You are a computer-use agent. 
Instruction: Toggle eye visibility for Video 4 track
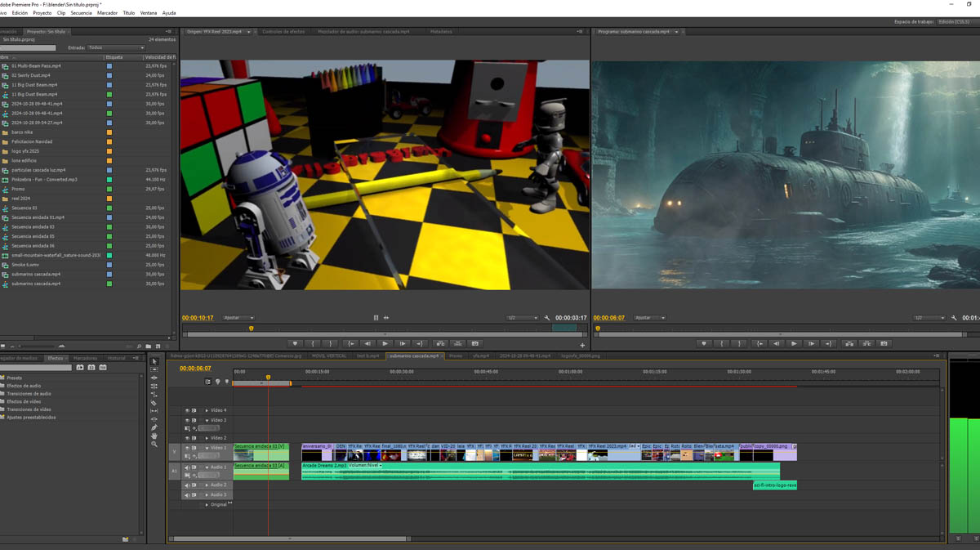187,410
